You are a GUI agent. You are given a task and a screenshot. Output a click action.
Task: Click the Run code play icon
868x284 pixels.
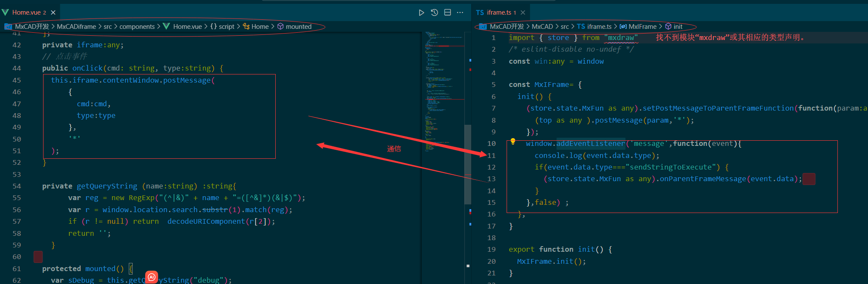pos(421,12)
